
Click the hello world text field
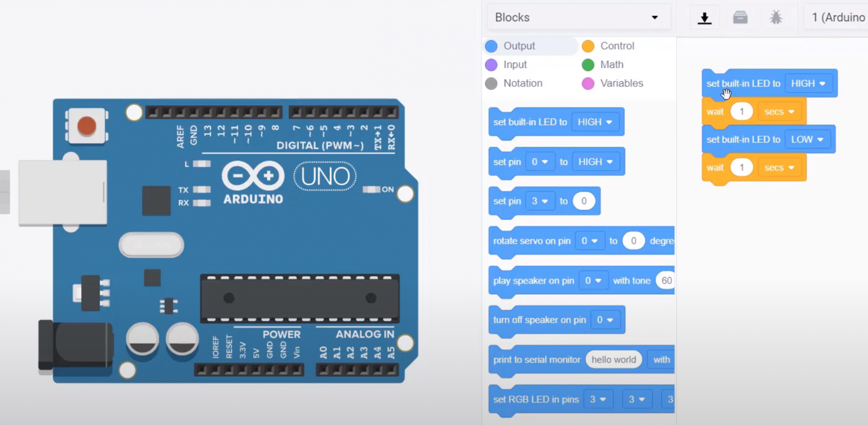pos(613,359)
